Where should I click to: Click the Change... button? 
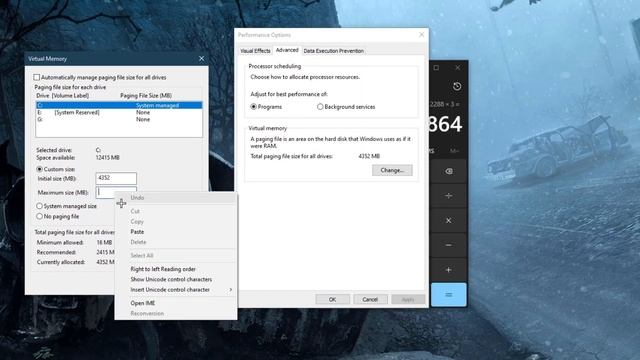click(392, 170)
